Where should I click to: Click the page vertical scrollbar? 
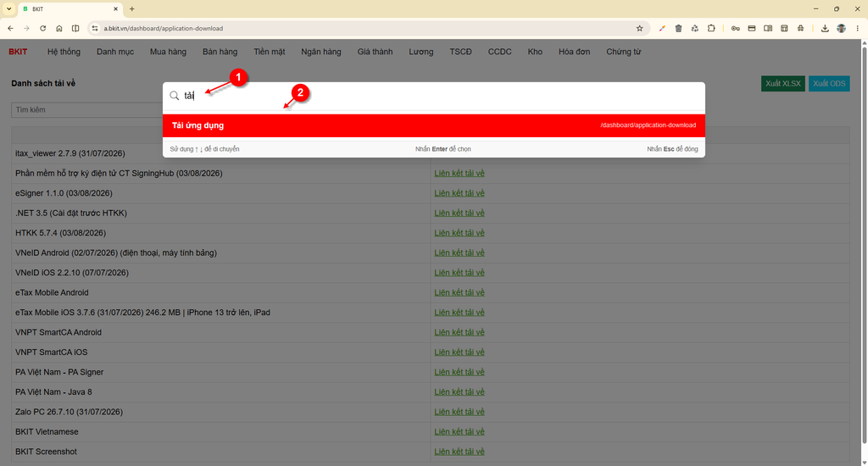coord(864,247)
